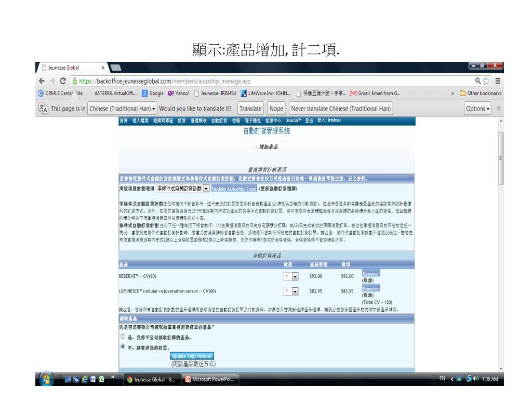Expand the quick launch overflow chevron
Screen dimensions: 532x399
(113, 377)
